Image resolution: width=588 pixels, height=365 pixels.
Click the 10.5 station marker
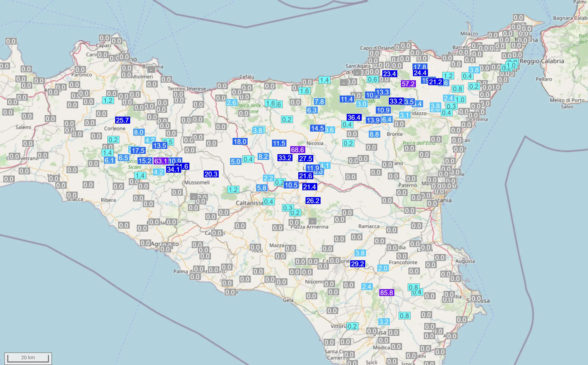(291, 185)
